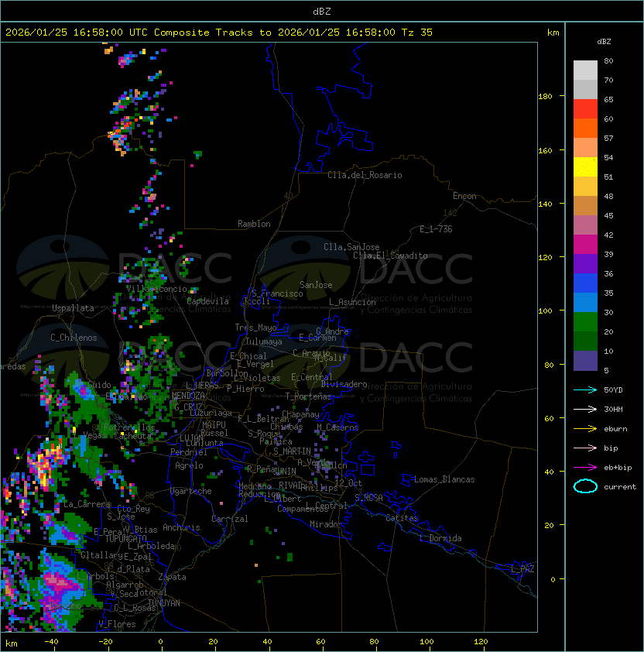Click the MENDOZA city label
This screenshot has width=644, height=652.
[x=188, y=396]
